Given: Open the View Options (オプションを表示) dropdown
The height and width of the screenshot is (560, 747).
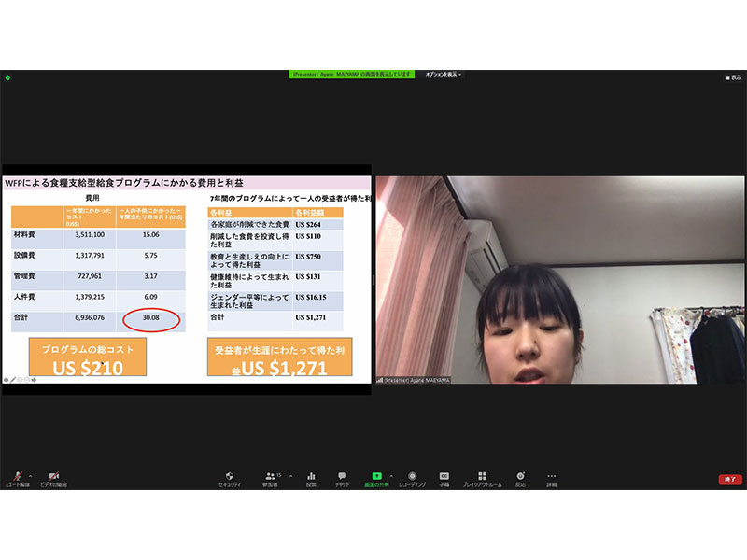Looking at the screenshot, I should coord(444,74).
